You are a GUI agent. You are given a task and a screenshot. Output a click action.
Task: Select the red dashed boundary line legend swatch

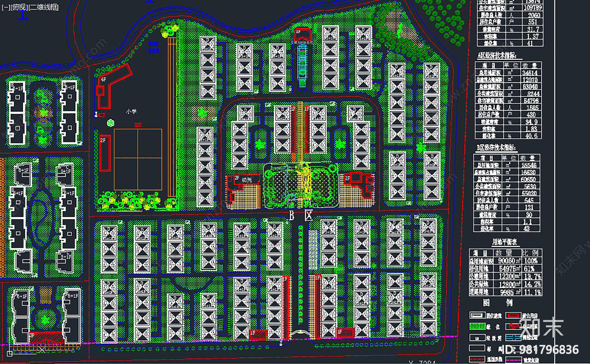477,359
